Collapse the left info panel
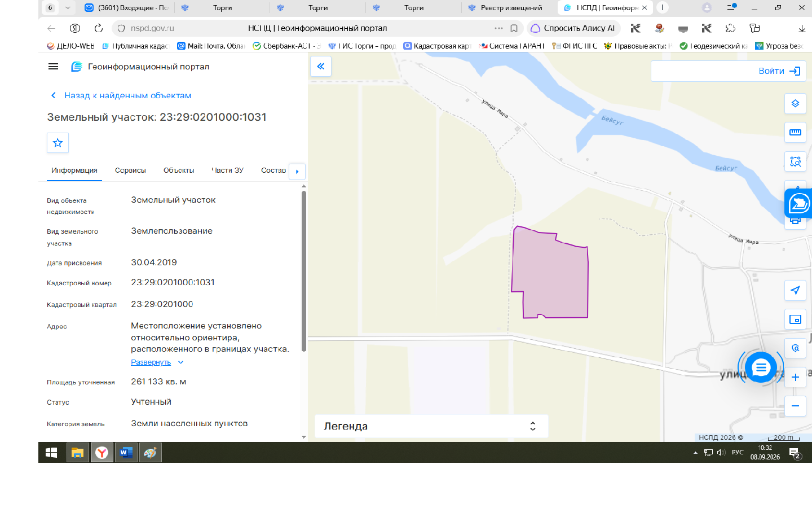This screenshot has width=812, height=508. (320, 66)
